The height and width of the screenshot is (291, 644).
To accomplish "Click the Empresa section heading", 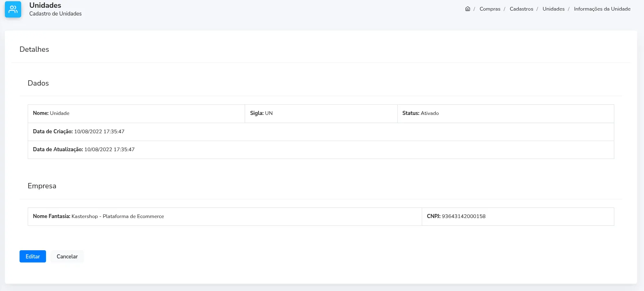I will coord(42,186).
